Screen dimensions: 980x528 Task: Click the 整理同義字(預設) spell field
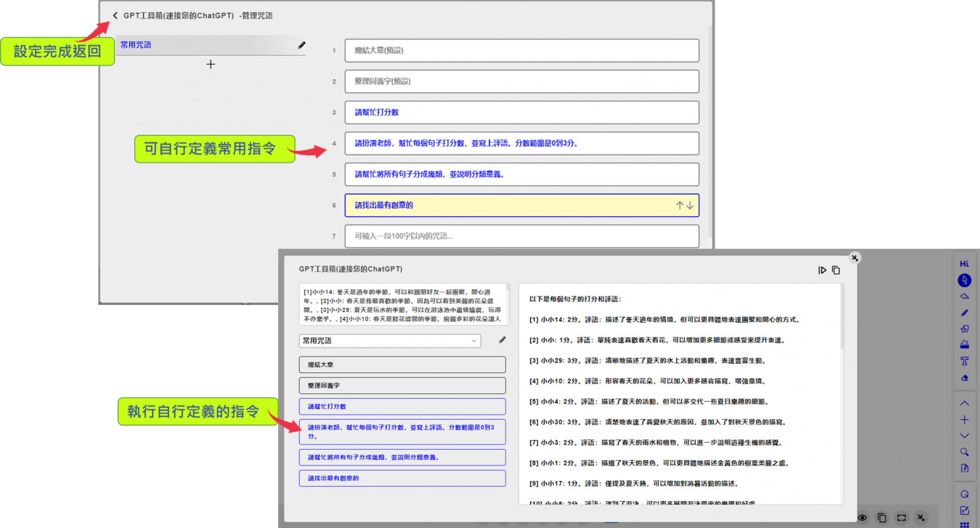[522, 81]
